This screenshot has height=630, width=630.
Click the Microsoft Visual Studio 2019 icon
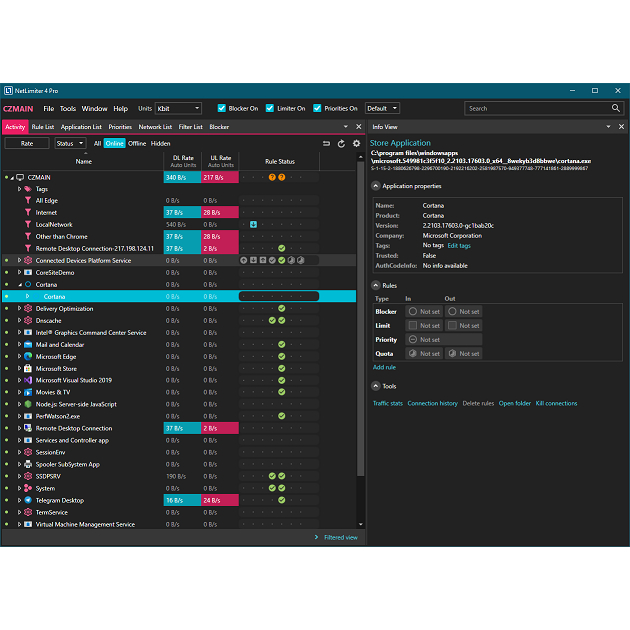[x=28, y=380]
